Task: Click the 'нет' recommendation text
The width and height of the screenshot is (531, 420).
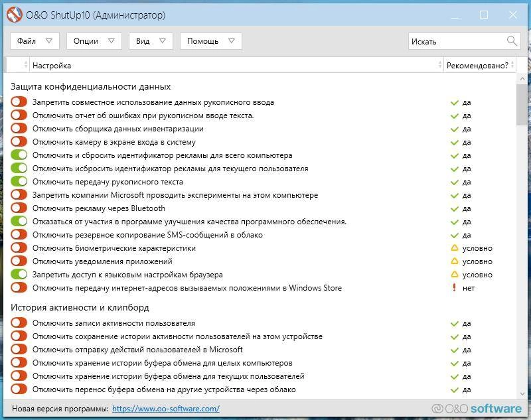Action: [x=469, y=288]
